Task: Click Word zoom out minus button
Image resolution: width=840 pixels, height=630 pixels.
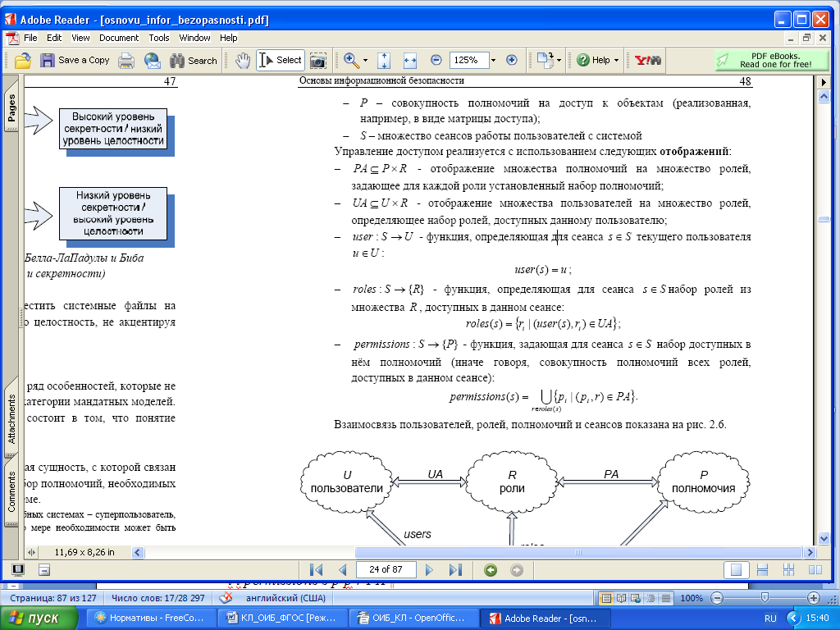Action: 717,598
